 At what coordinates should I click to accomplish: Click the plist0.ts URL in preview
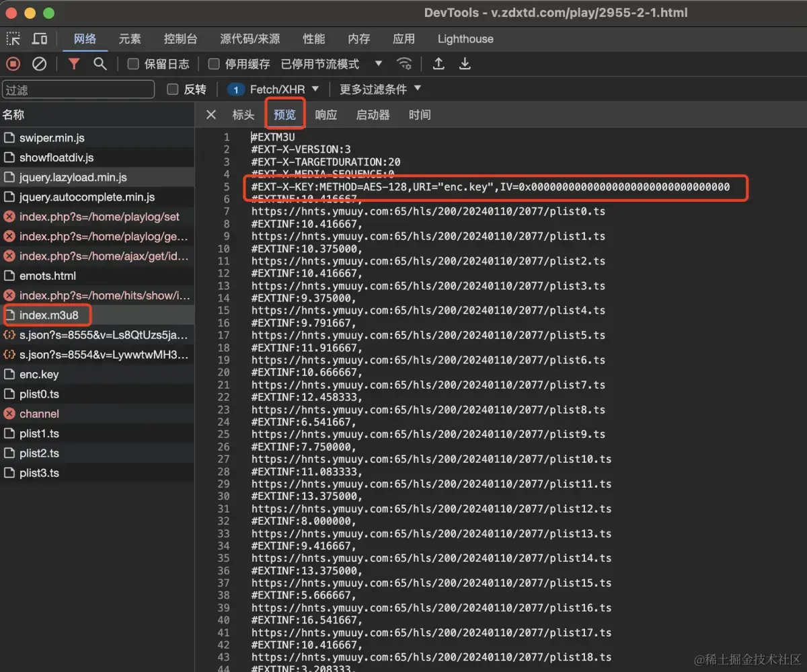point(428,211)
